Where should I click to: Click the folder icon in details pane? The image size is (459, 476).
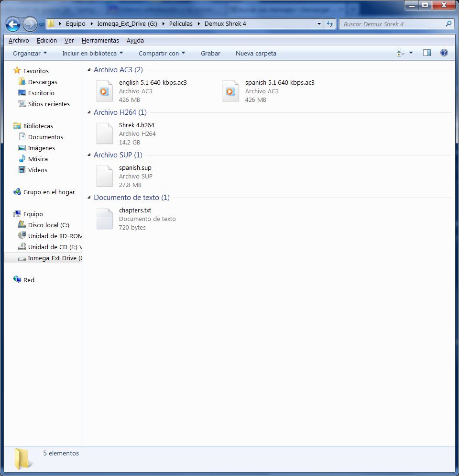23,459
